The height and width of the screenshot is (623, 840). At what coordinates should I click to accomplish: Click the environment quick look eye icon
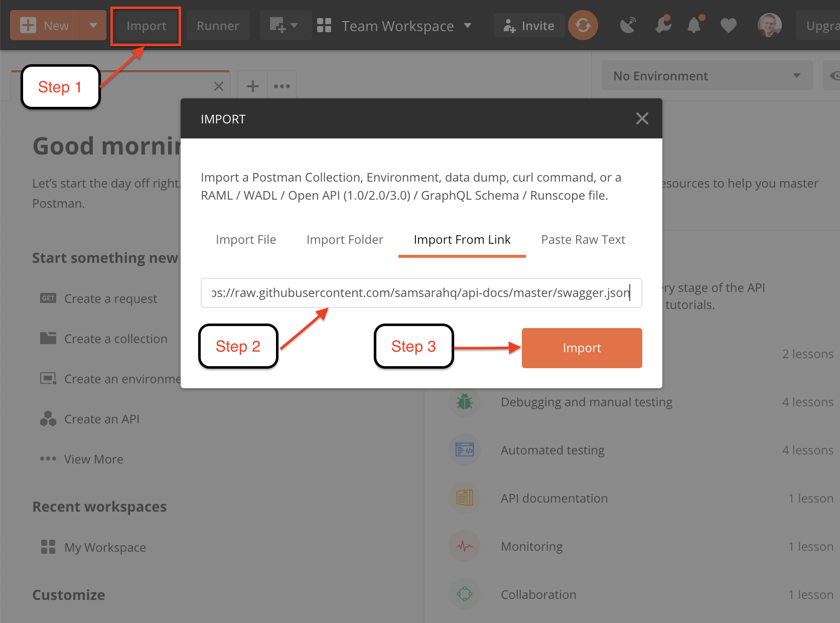833,76
